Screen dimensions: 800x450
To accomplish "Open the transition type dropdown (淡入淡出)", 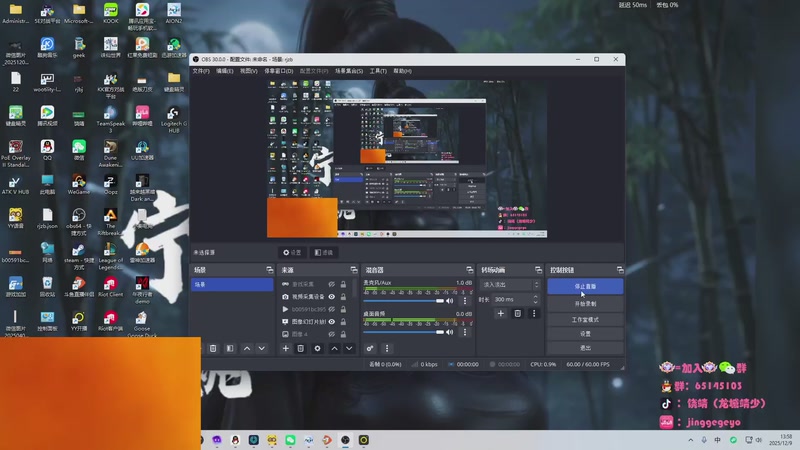I will point(510,285).
